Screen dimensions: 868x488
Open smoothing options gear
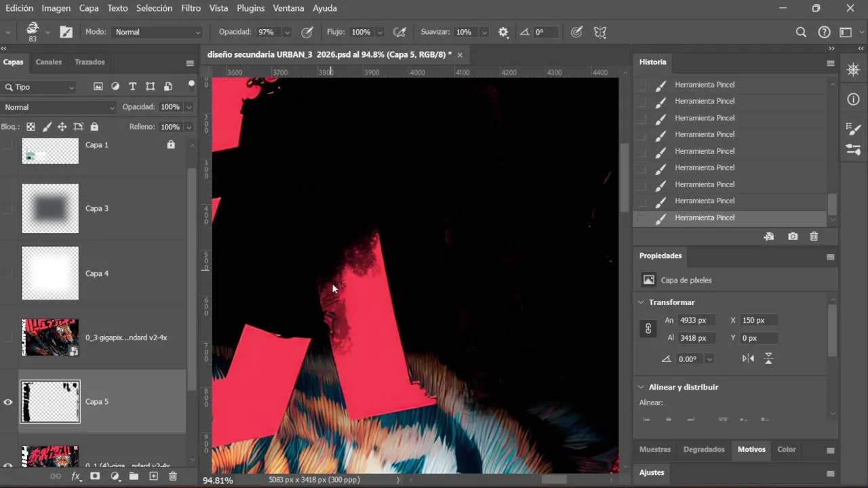pos(503,32)
